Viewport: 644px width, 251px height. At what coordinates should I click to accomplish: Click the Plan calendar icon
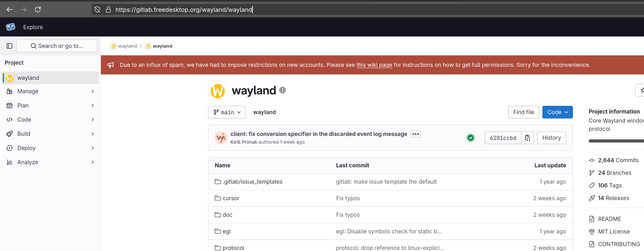[x=9, y=105]
